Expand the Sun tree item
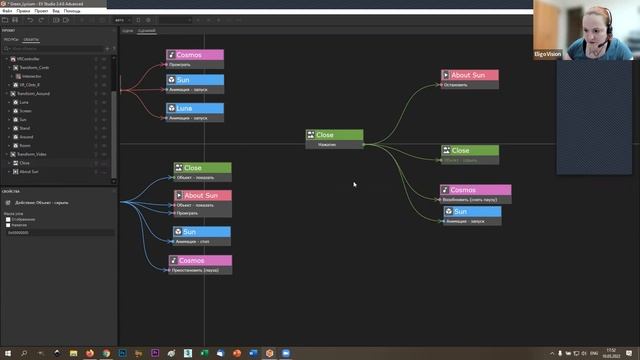Viewport: 640px width, 360px height. (x=9, y=120)
